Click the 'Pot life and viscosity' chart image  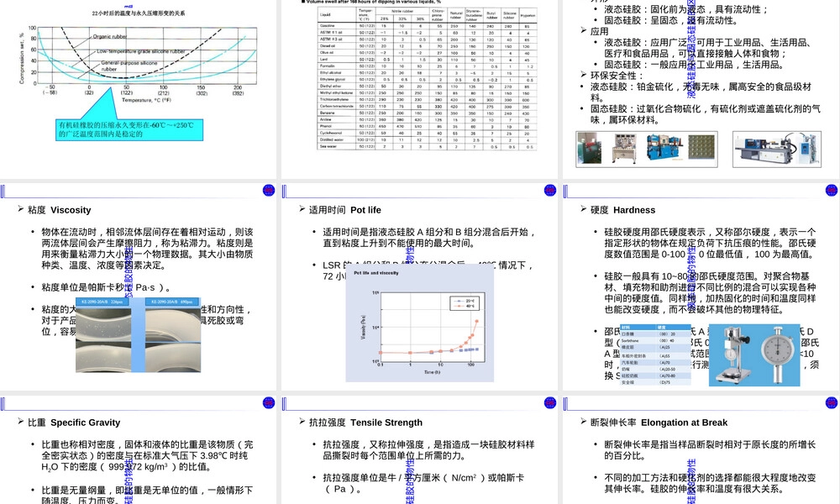point(419,323)
